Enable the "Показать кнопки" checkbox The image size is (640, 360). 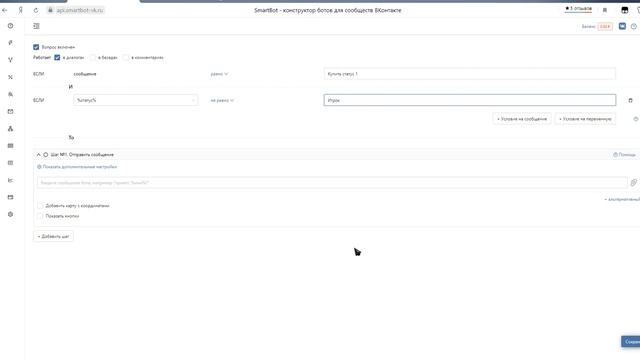point(40,216)
